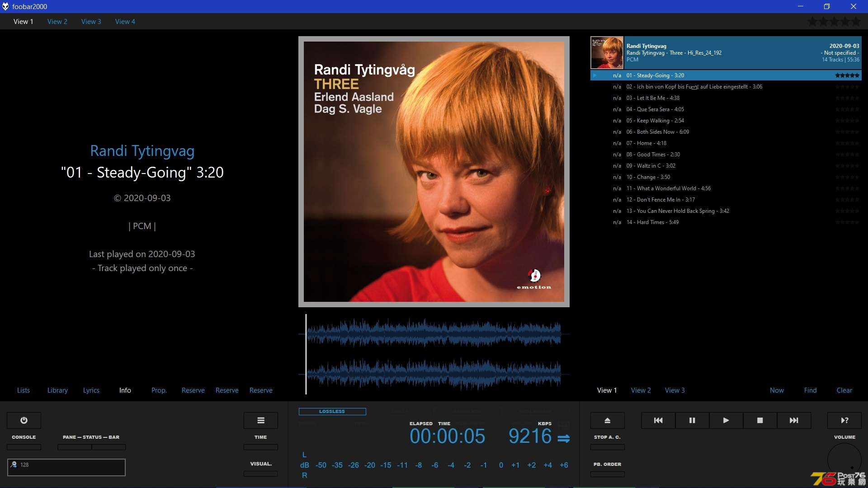This screenshot has height=488, width=868.
Task: Select track 06 - Both Sides Now
Action: 726,132
